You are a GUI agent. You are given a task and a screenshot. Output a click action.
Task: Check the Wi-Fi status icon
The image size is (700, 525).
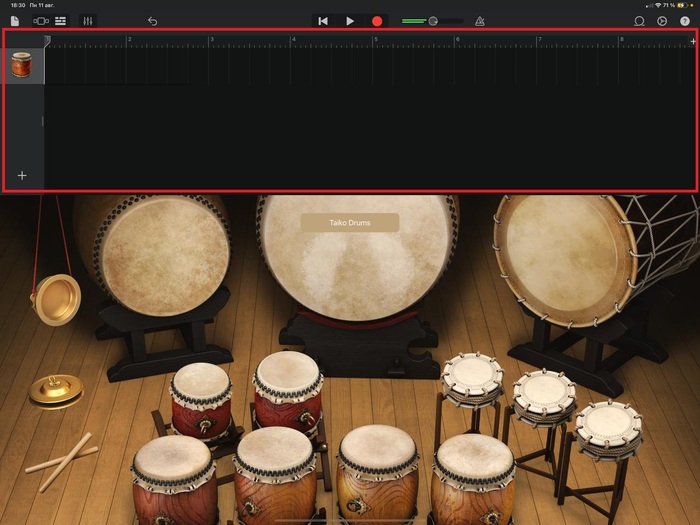[x=658, y=5]
